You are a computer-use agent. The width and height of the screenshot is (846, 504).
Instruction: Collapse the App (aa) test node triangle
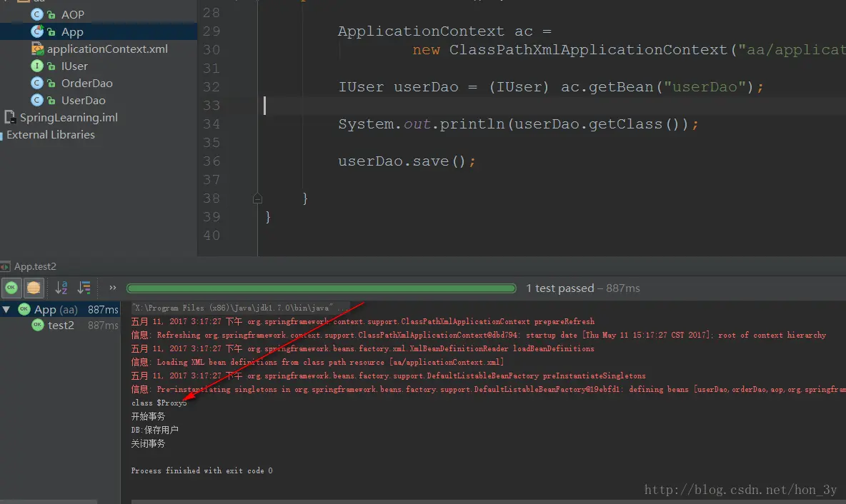click(x=6, y=309)
